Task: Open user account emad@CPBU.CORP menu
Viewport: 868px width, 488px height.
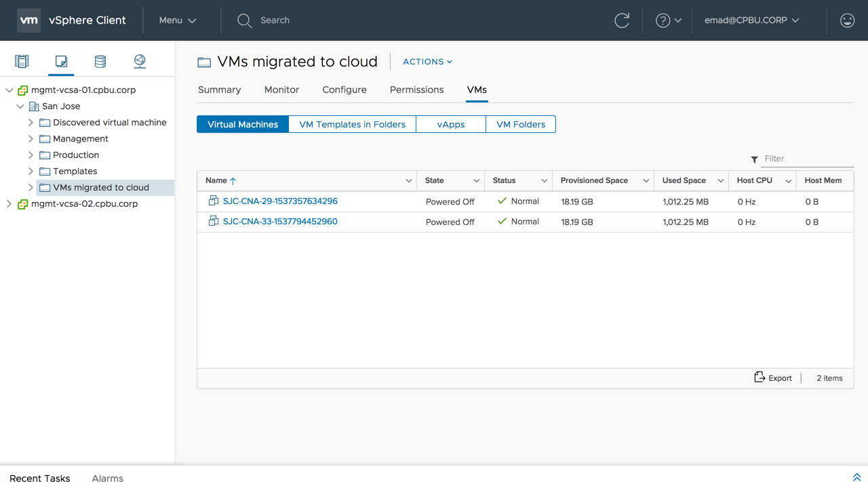Action: pos(751,20)
